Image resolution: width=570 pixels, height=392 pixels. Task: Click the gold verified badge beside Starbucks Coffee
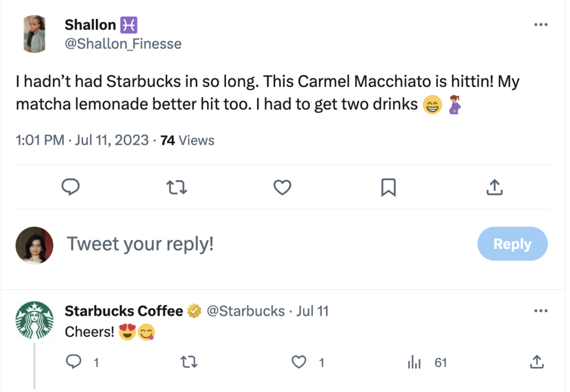[194, 311]
